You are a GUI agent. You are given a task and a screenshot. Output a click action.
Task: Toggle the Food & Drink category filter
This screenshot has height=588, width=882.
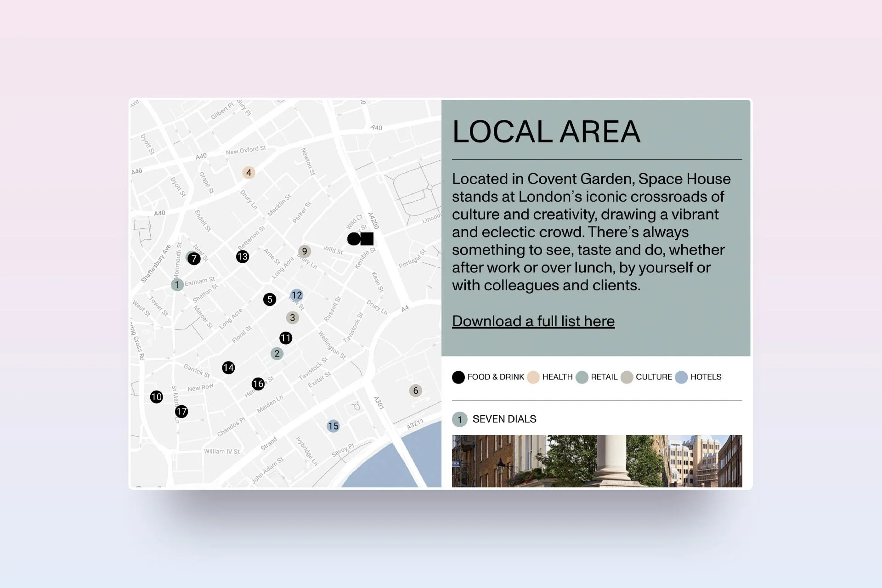488,377
